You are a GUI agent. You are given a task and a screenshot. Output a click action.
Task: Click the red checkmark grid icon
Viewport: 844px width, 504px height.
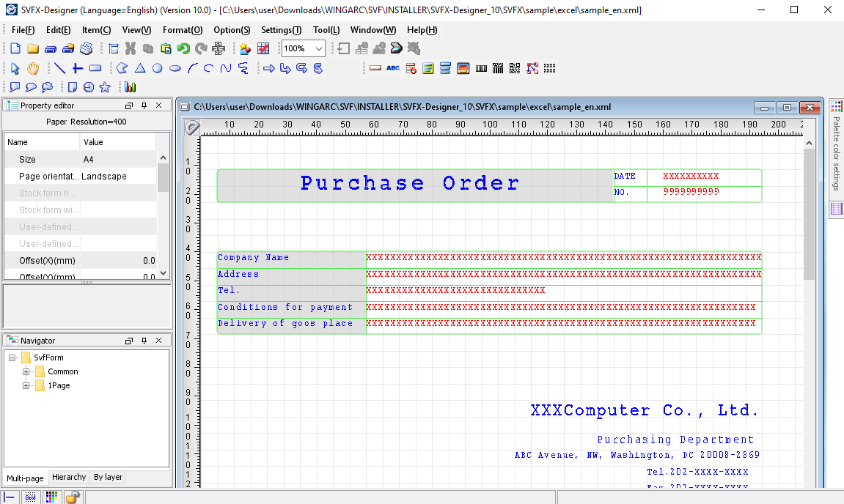point(263,48)
